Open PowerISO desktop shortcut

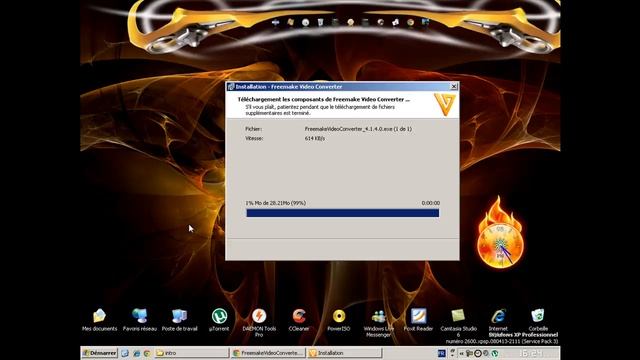tap(339, 319)
